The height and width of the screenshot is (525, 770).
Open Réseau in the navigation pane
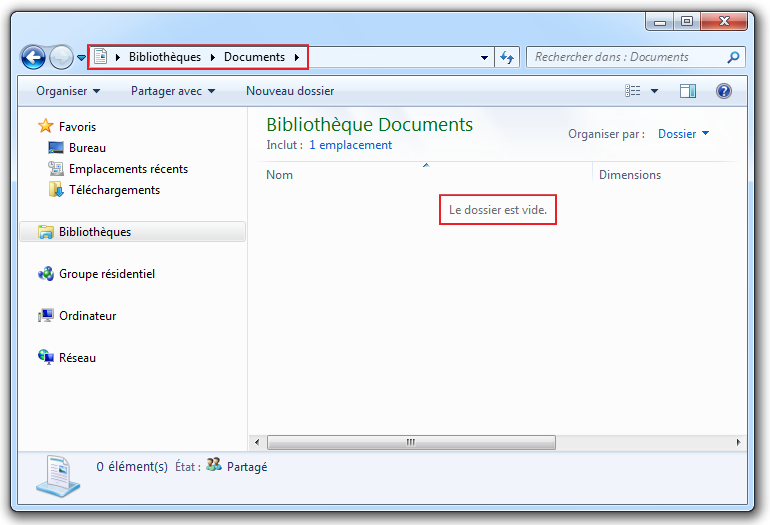[x=77, y=358]
